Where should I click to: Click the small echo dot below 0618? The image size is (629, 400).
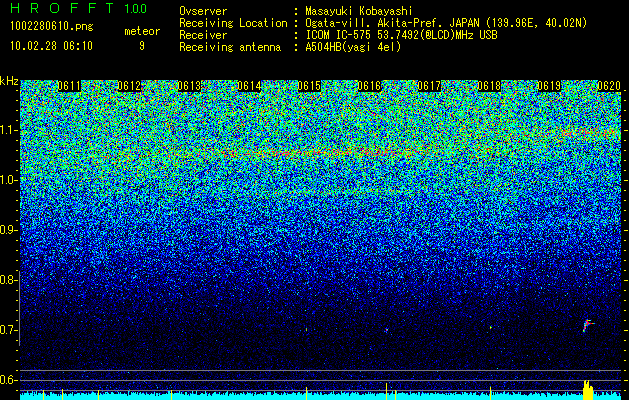(490, 328)
